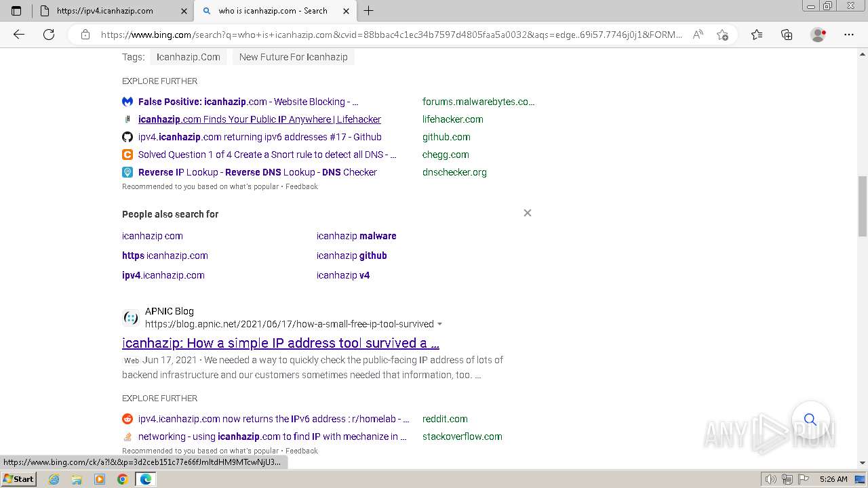View site information lock icon

pyautogui.click(x=85, y=35)
